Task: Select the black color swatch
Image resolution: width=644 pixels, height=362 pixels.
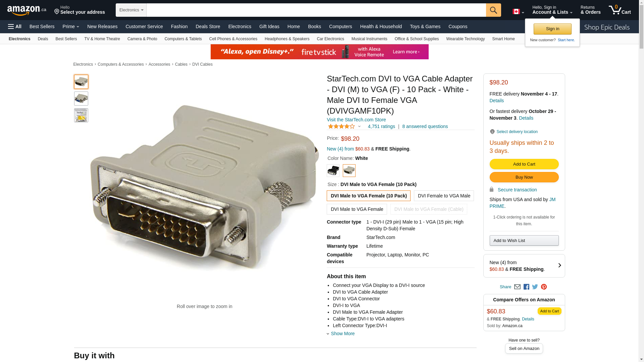Action: coord(333,171)
